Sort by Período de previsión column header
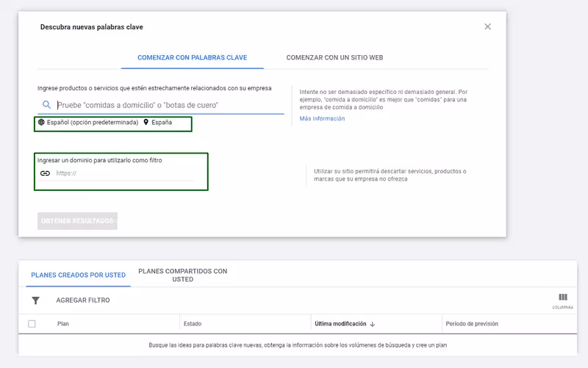Viewport: 588px width, 368px height. (x=472, y=324)
